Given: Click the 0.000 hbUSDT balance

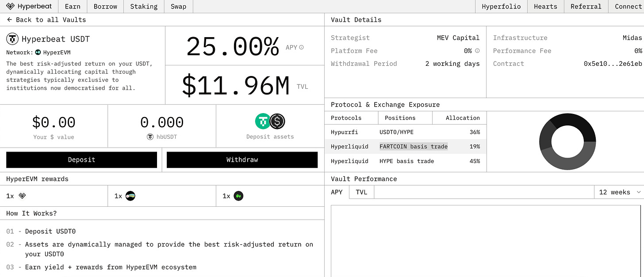Looking at the screenshot, I should coord(162,122).
